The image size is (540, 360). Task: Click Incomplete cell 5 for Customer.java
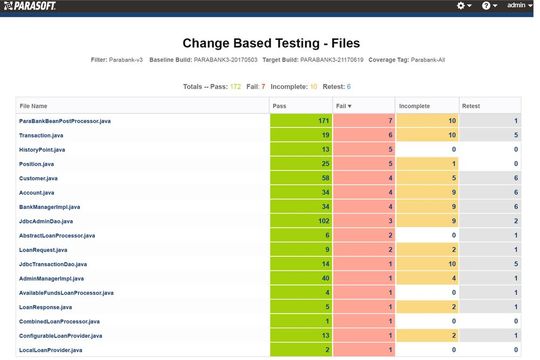pos(427,178)
